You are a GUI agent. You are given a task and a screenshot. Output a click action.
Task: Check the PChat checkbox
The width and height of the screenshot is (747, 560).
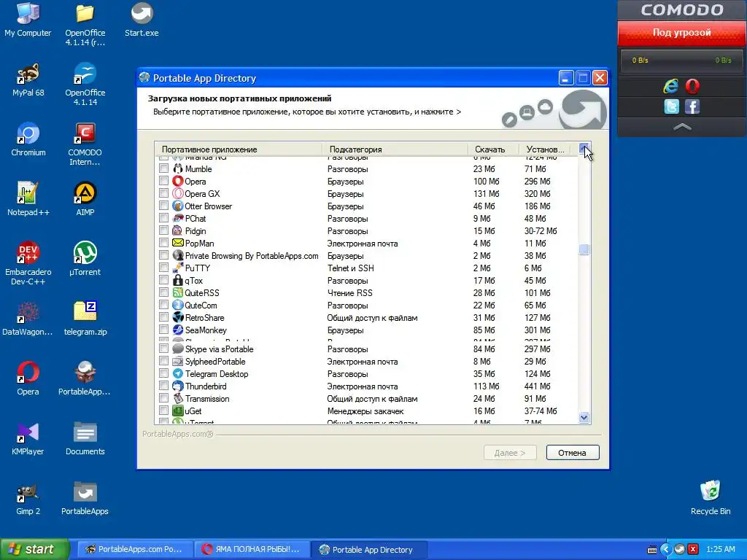click(x=164, y=218)
